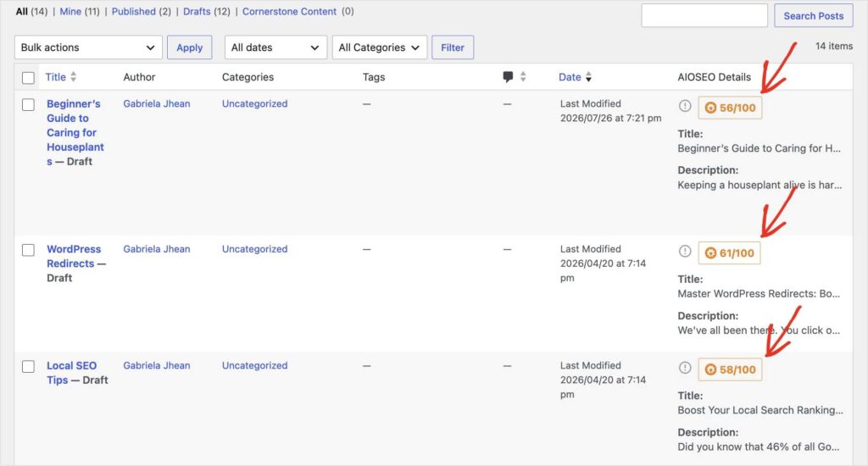The height and width of the screenshot is (466, 868).
Task: Sort posts by comments bubble icon
Action: (x=508, y=77)
